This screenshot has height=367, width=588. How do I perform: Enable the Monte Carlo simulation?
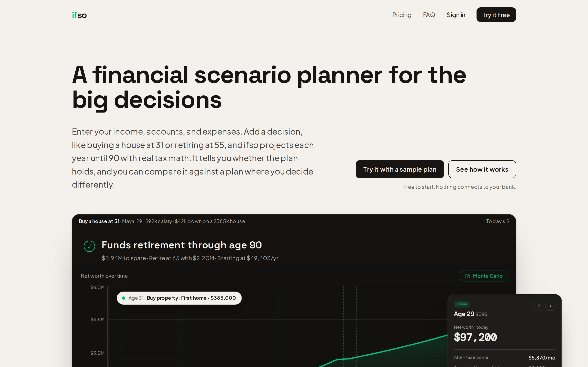(483, 276)
